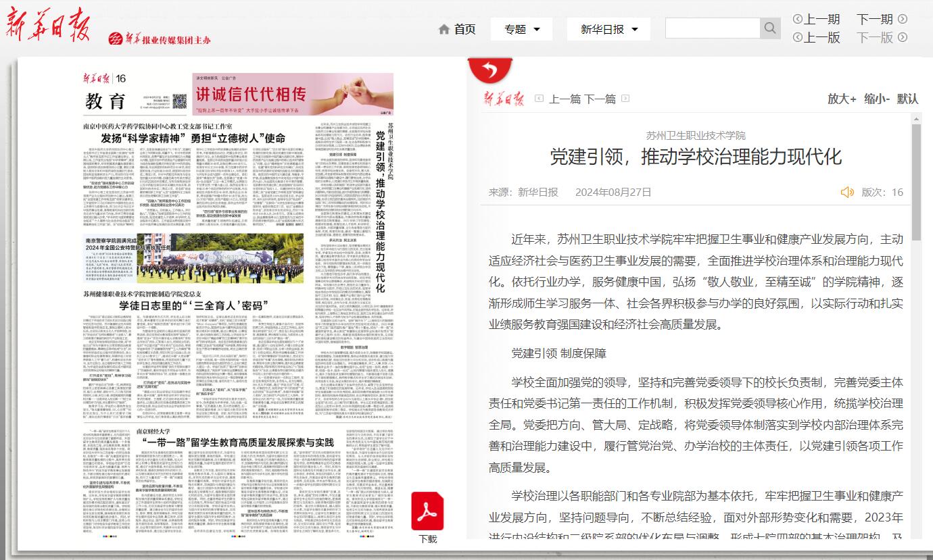933x560 pixels.
Task: Click the next-page arrow icon beside 下一版
Action: pyautogui.click(x=902, y=37)
